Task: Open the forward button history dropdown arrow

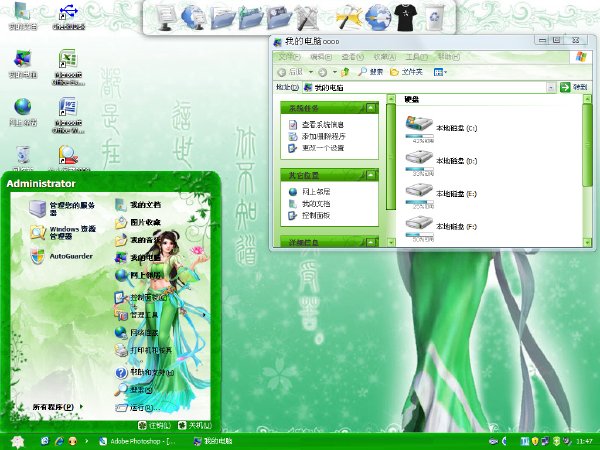Action: (x=334, y=72)
